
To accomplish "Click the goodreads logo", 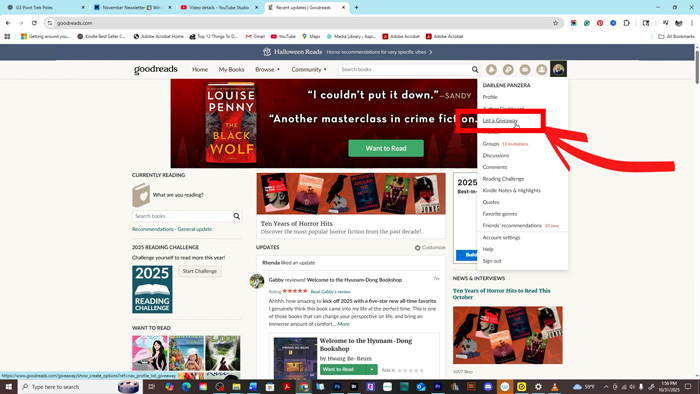I will pyautogui.click(x=156, y=69).
